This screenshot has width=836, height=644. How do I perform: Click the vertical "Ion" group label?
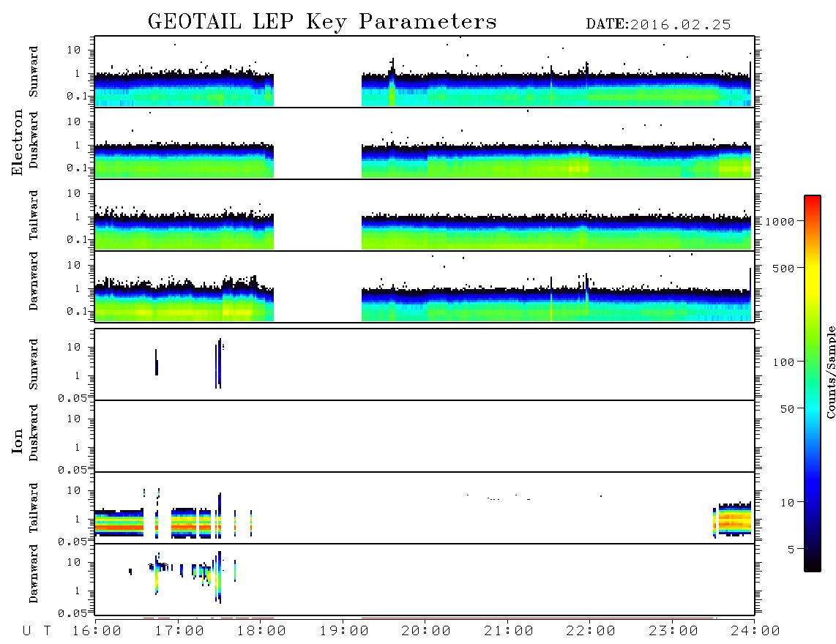pyautogui.click(x=17, y=441)
